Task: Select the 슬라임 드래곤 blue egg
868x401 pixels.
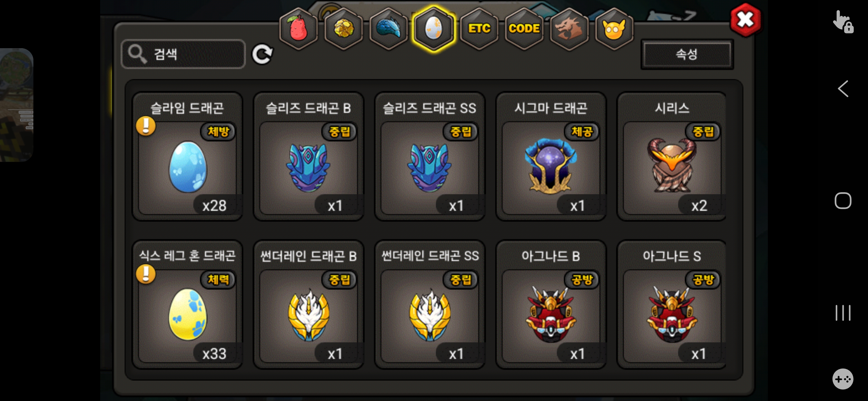Action: tap(187, 157)
